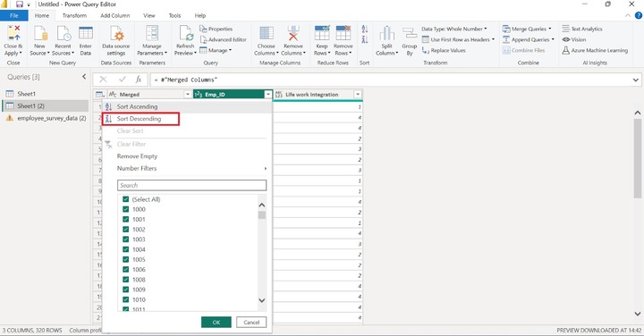Switch to the Transform tab
Image resolution: width=644 pixels, height=336 pixels.
coord(74,15)
